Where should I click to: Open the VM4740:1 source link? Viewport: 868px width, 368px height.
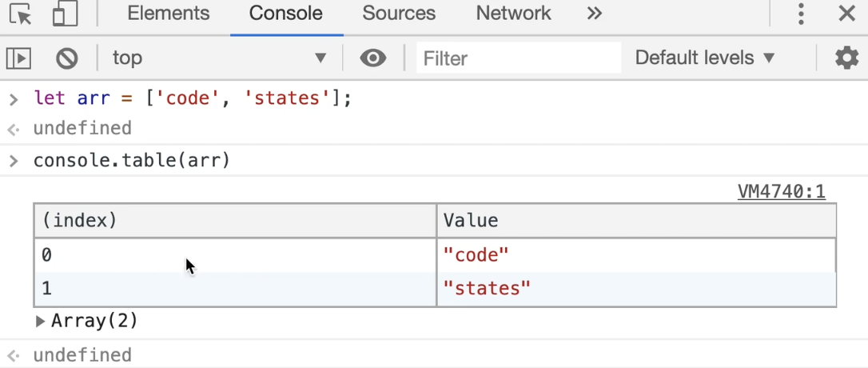pos(781,192)
